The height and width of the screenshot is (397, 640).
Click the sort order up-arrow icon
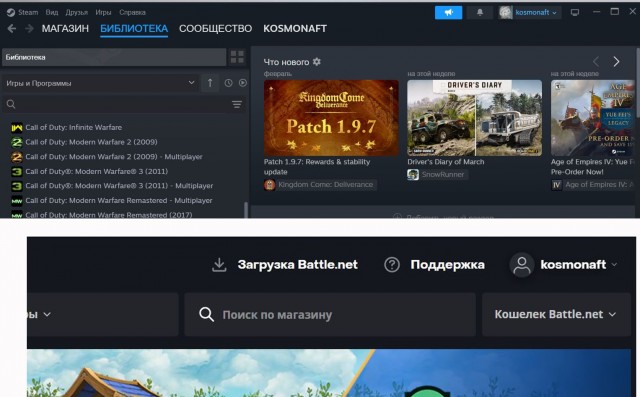coord(210,83)
